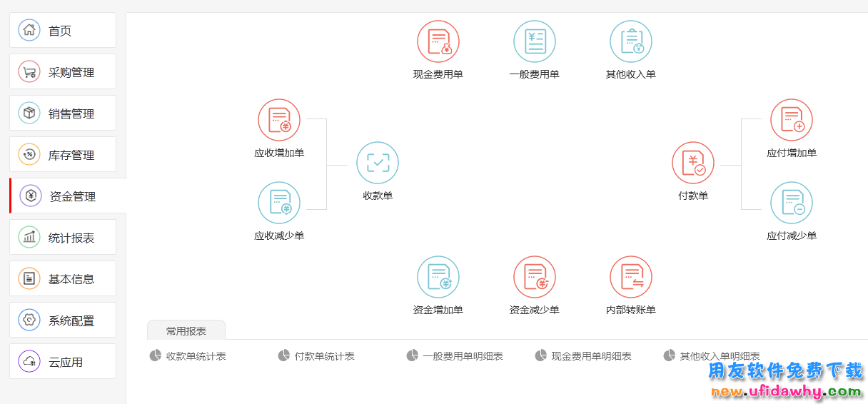868x404 pixels.
Task: Launch the 内部转账单 icon
Action: tap(630, 277)
